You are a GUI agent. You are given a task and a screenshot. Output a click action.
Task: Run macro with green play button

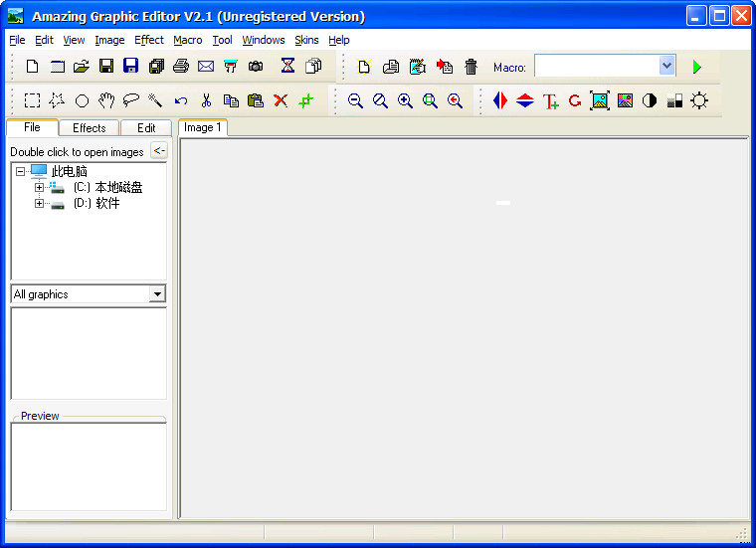pyautogui.click(x=696, y=67)
